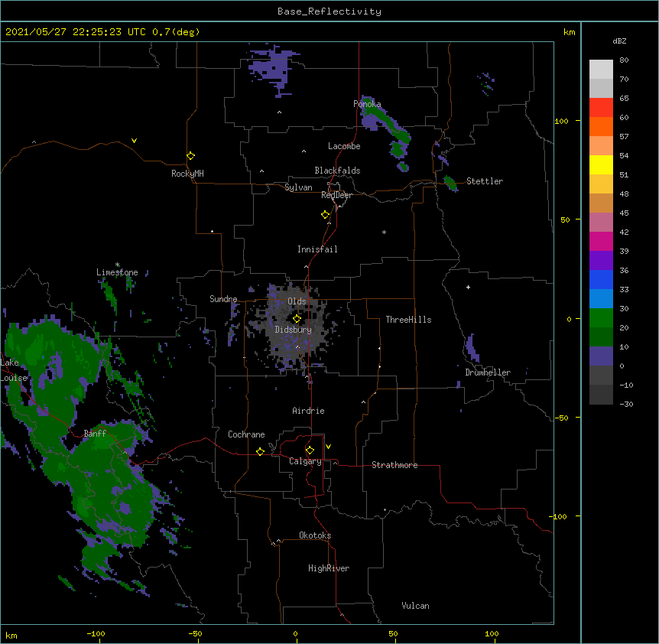The height and width of the screenshot is (644, 659).
Task: Click the Cochrane label
Action: coord(246,434)
